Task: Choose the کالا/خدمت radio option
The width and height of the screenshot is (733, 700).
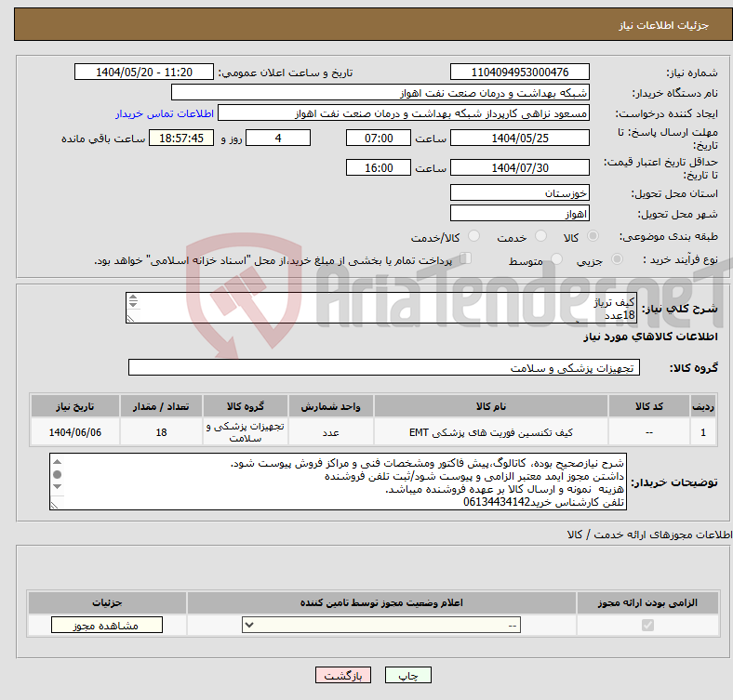Action: pyautogui.click(x=474, y=237)
